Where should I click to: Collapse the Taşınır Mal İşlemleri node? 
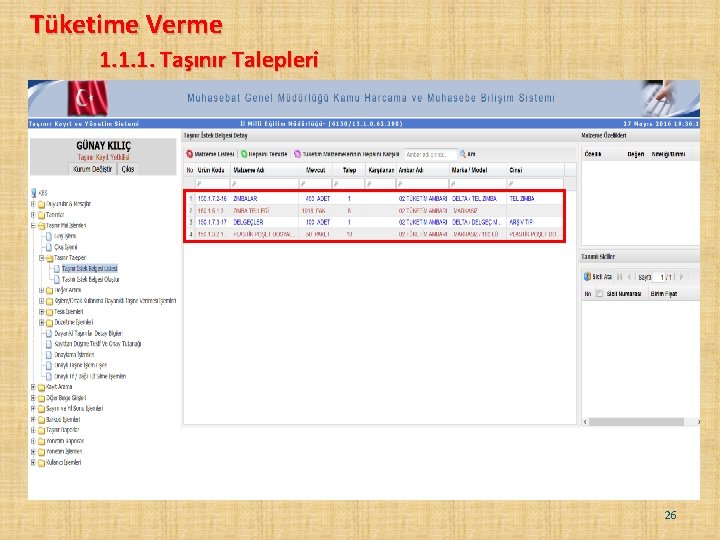[33, 225]
